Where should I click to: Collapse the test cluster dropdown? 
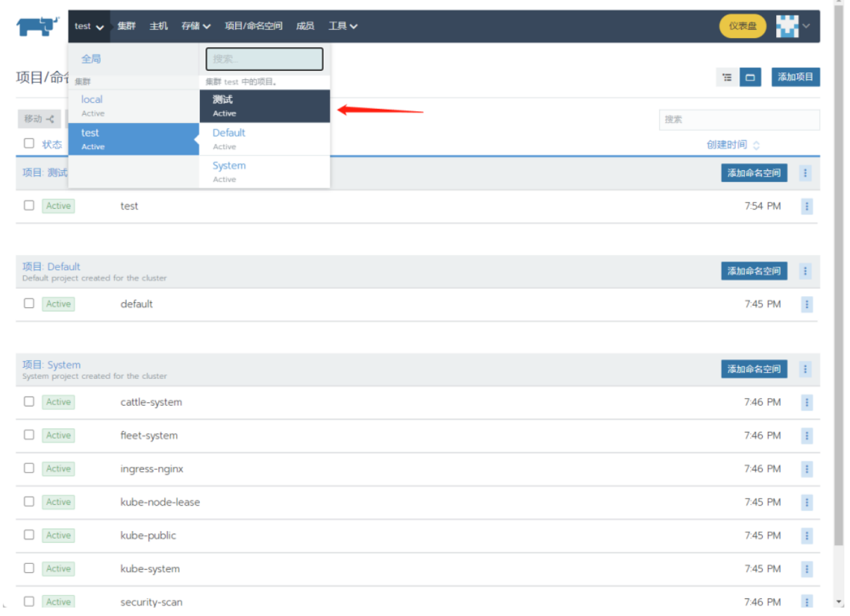click(x=89, y=27)
